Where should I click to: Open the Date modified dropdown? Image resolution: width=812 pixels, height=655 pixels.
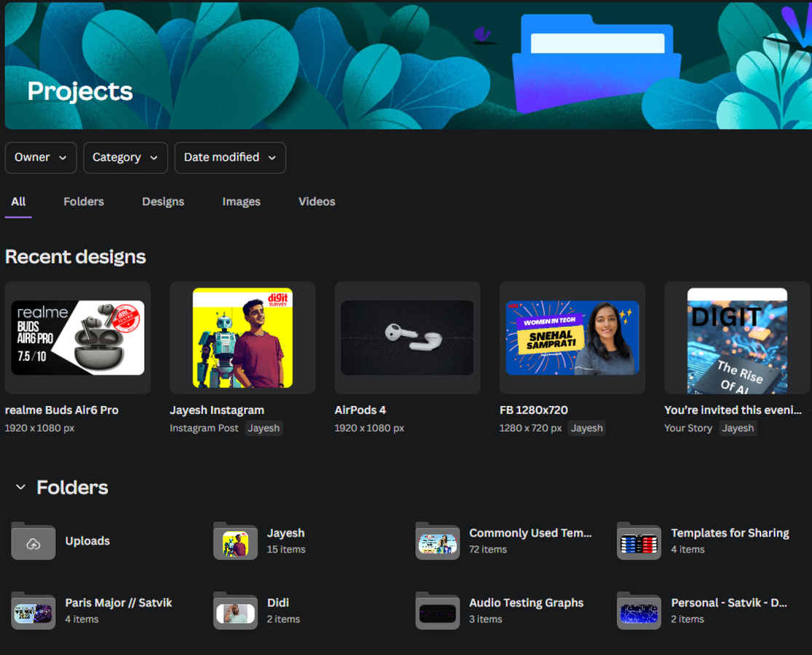click(230, 157)
